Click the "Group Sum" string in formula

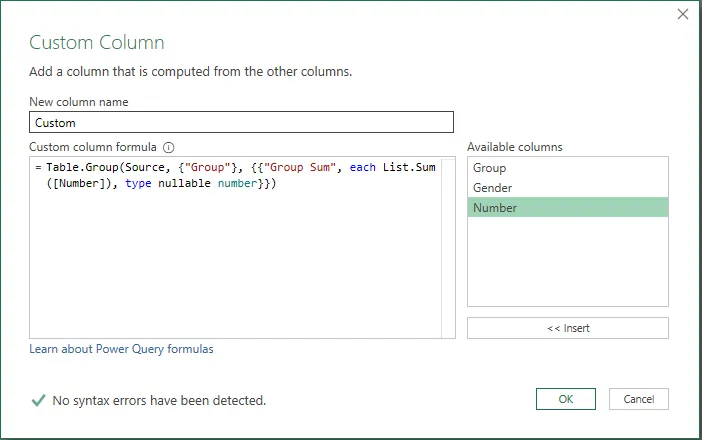(x=300, y=167)
